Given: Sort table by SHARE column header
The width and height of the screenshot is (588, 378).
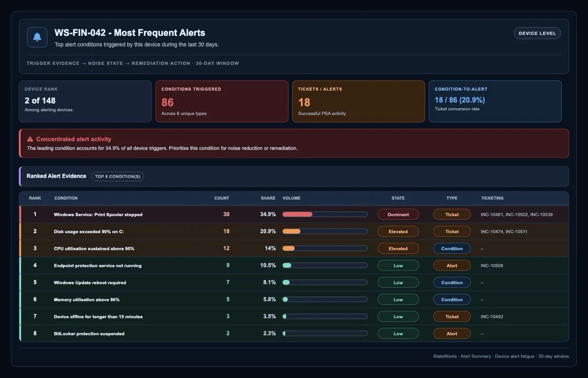Looking at the screenshot, I should [x=268, y=198].
